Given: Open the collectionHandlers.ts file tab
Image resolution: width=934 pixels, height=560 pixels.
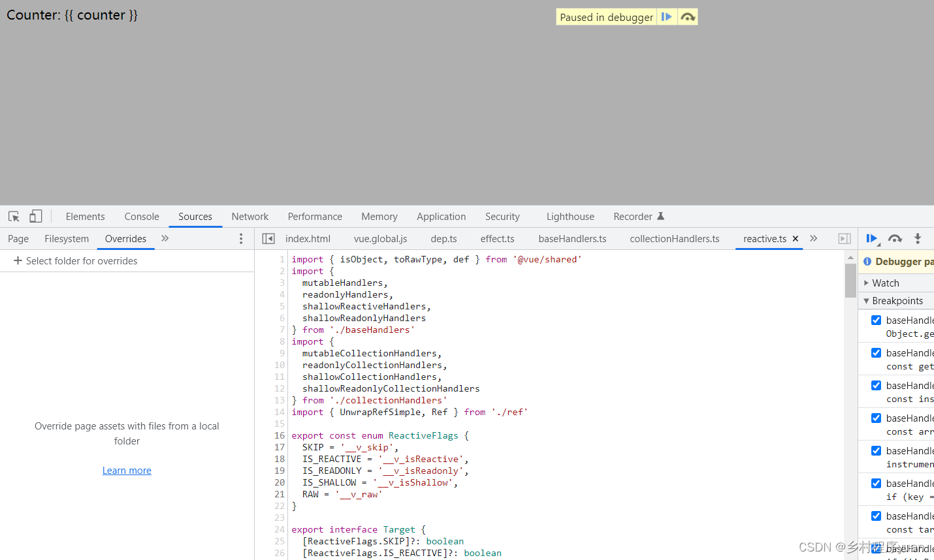Looking at the screenshot, I should click(x=675, y=239).
